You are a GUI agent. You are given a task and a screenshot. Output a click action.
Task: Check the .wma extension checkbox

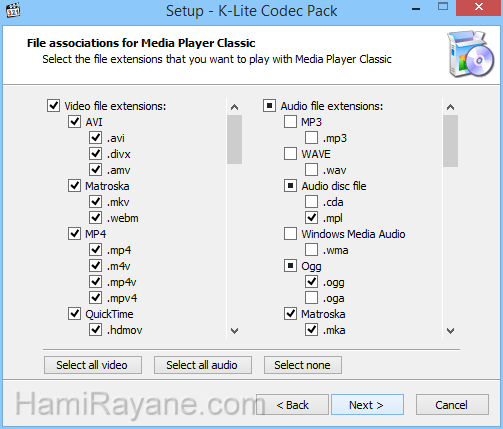pyautogui.click(x=312, y=249)
